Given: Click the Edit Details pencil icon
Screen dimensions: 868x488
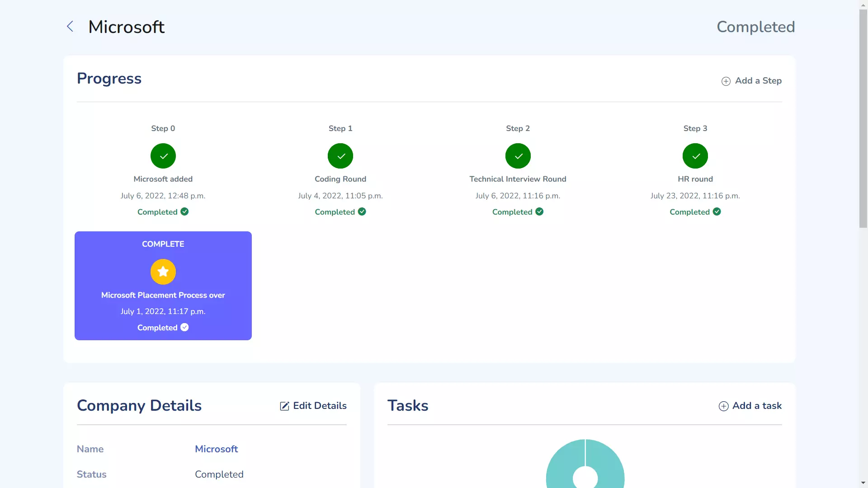Looking at the screenshot, I should (x=284, y=406).
